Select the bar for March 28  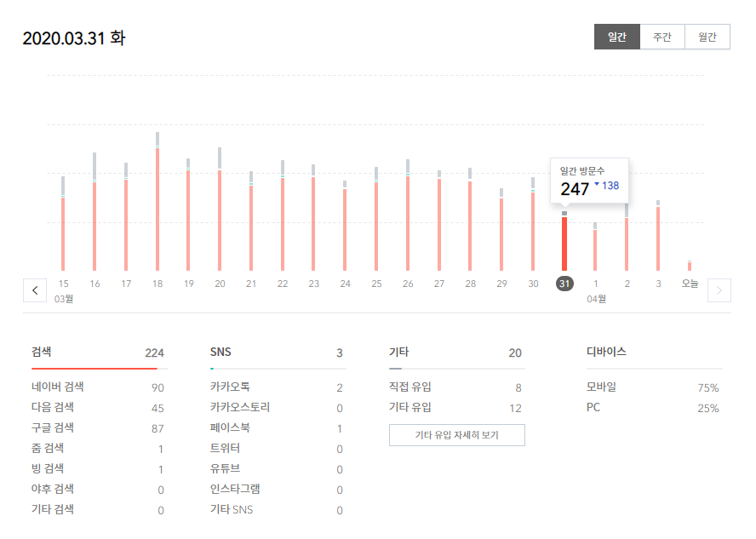(470, 220)
